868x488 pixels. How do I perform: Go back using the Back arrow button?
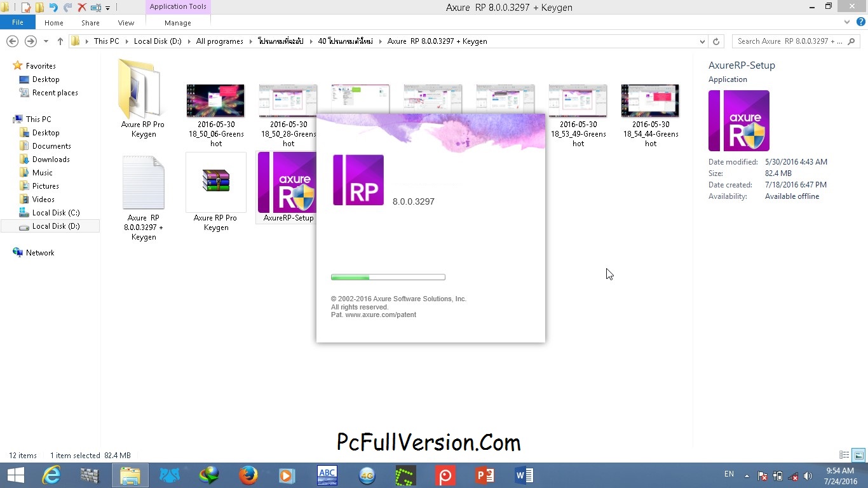(x=12, y=41)
